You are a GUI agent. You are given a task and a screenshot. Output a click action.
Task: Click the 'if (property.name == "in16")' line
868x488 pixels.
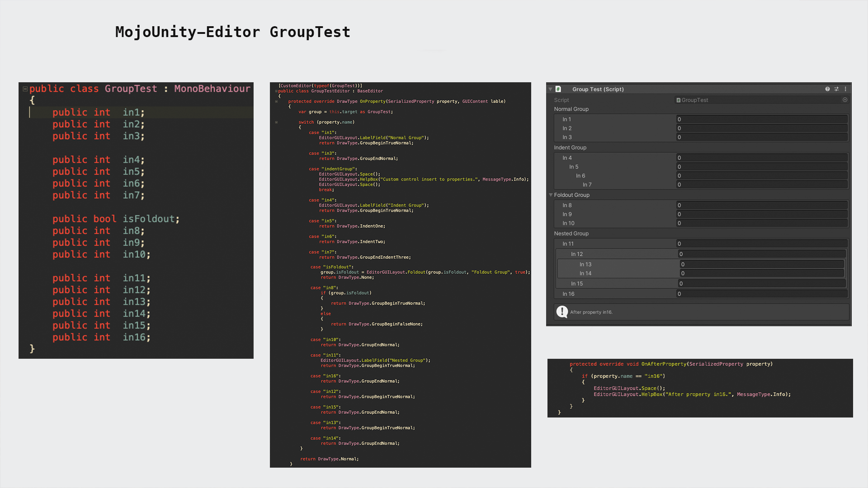pos(623,376)
